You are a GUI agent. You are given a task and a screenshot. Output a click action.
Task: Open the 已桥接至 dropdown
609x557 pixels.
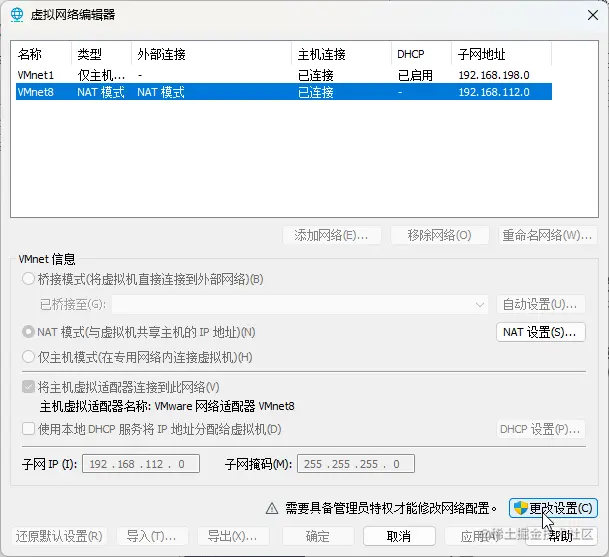click(x=300, y=304)
